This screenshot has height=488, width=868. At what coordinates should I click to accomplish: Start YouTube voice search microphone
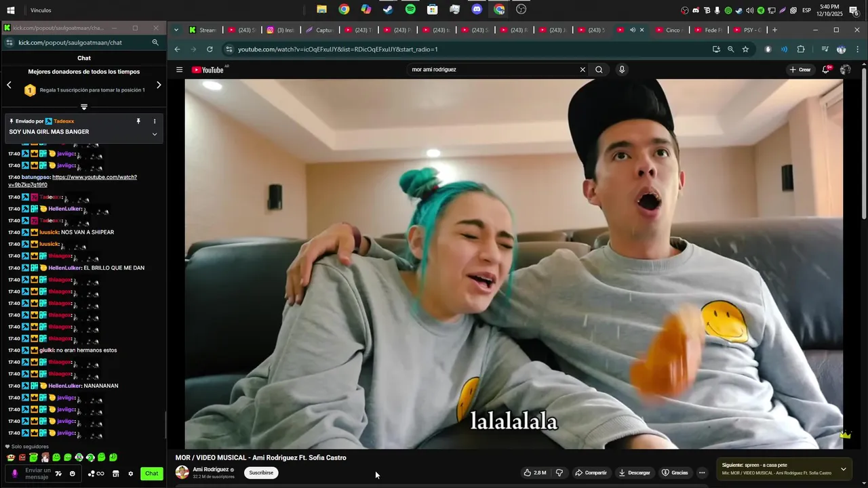pos(622,69)
